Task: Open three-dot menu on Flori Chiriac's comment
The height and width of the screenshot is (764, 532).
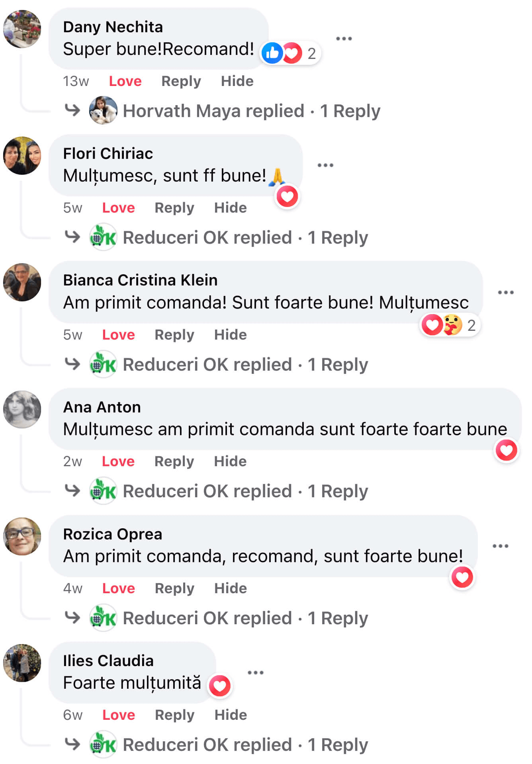Action: [325, 165]
